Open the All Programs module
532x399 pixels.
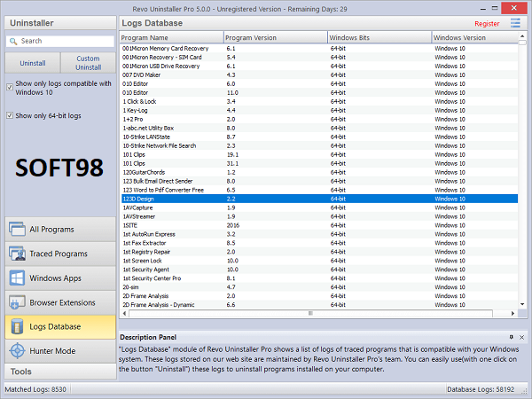[x=59, y=230]
